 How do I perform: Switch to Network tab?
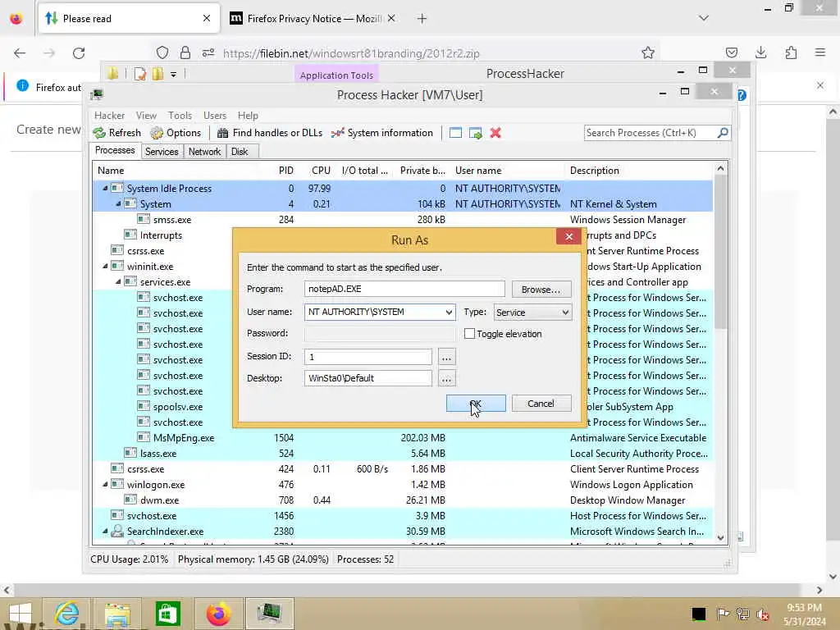pos(204,152)
